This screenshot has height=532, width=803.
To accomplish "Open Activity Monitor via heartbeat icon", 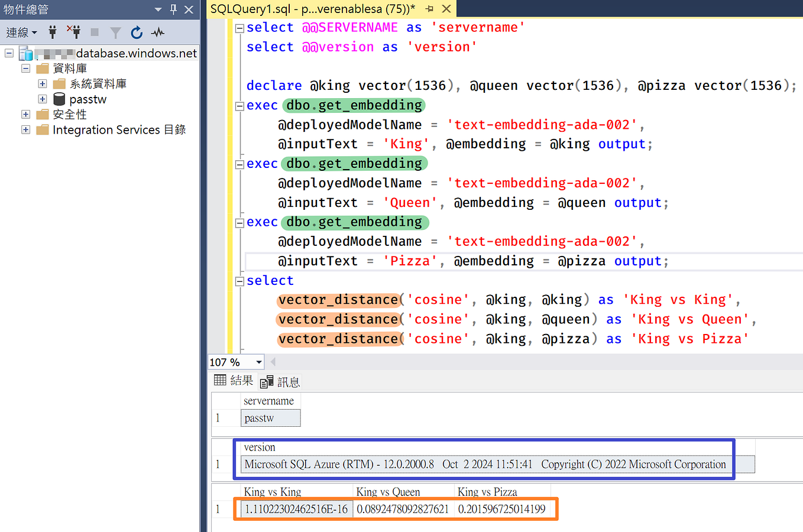I will [157, 33].
